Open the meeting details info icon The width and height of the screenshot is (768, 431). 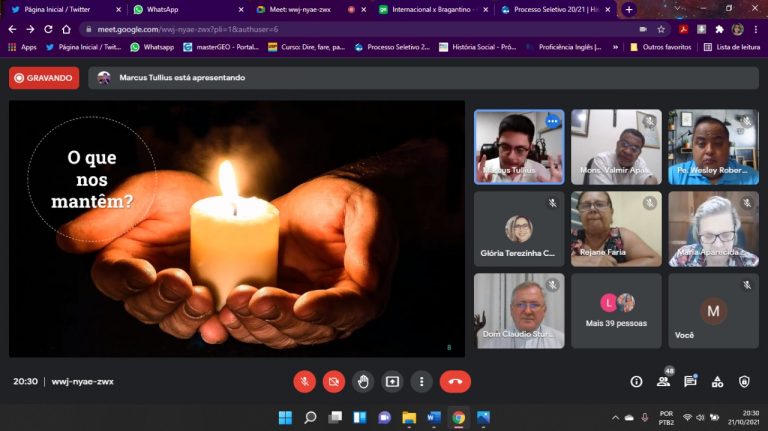click(636, 381)
